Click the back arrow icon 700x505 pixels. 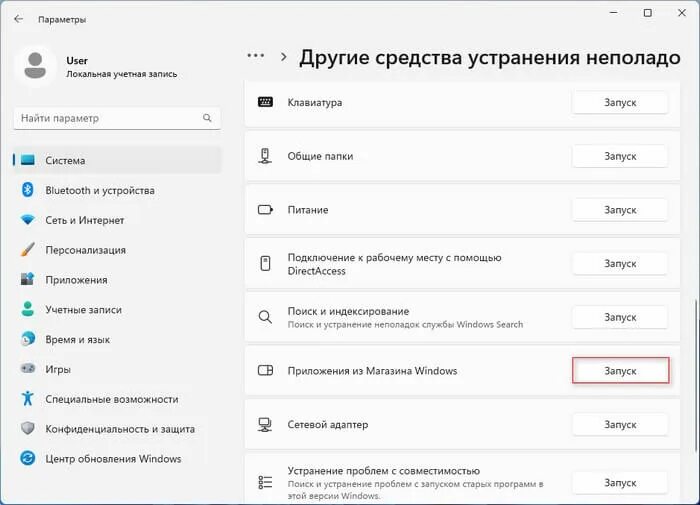point(18,19)
